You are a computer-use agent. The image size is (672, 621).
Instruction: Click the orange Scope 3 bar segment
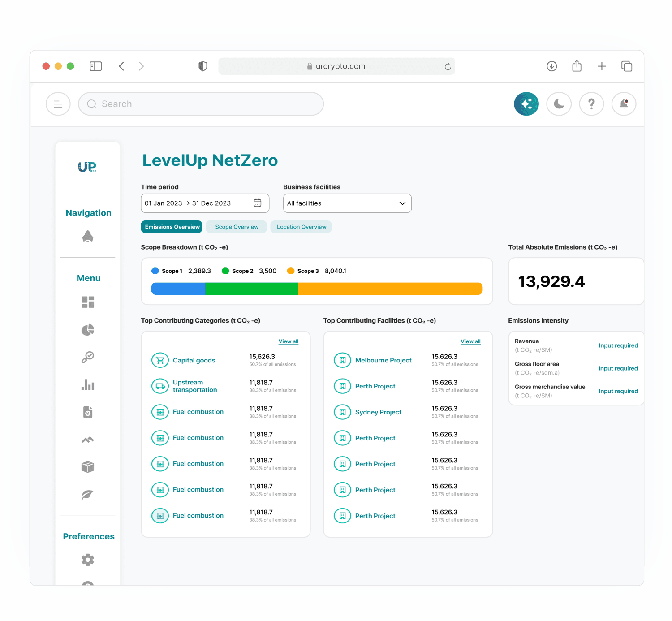pos(390,289)
